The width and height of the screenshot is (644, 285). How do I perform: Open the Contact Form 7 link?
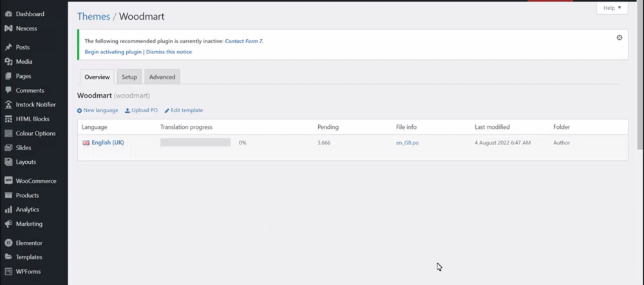244,41
